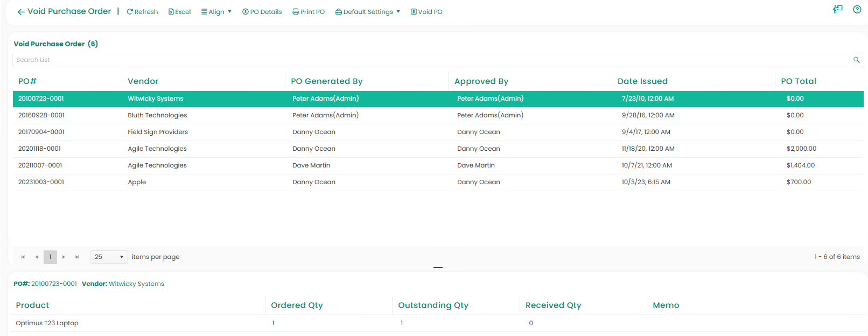868x336 pixels.
Task: Click the back arrow beside Void Purchase Order
Action: [21, 12]
